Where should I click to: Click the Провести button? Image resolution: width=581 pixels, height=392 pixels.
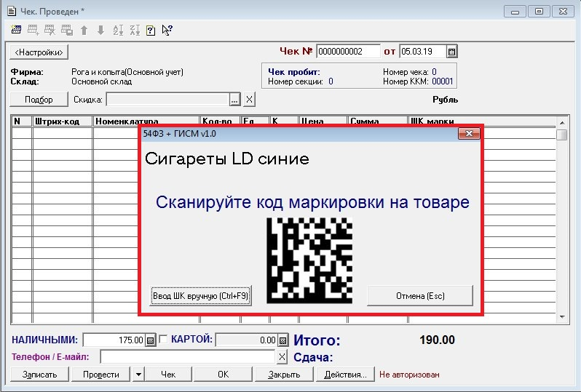coord(101,375)
